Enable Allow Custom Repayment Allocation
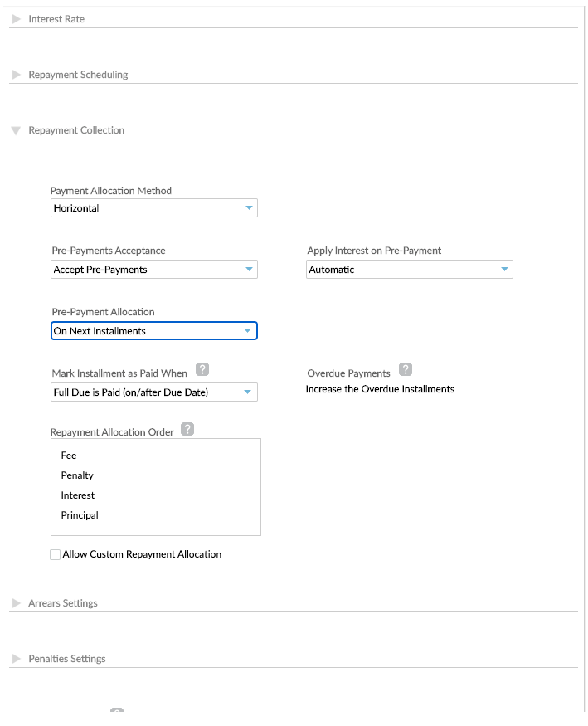 [x=55, y=554]
